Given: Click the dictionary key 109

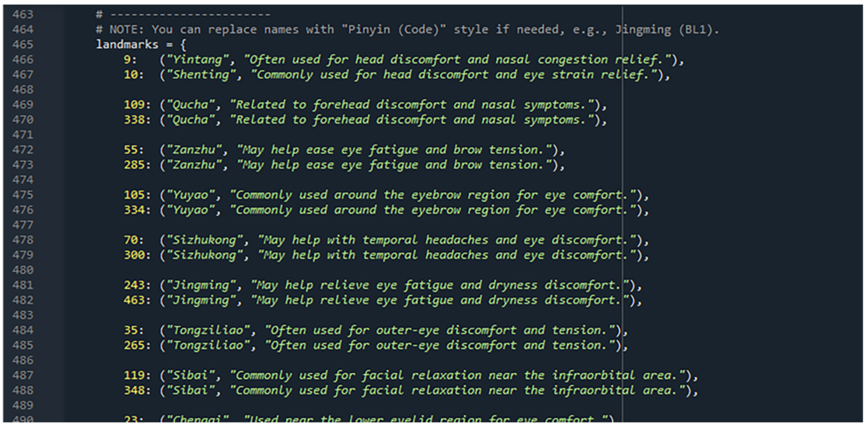Looking at the screenshot, I should (134, 105).
